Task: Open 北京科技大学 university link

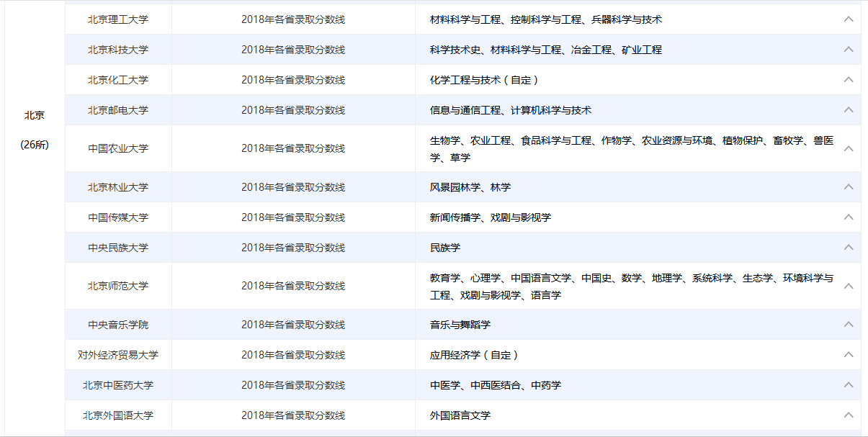Action: [x=118, y=50]
